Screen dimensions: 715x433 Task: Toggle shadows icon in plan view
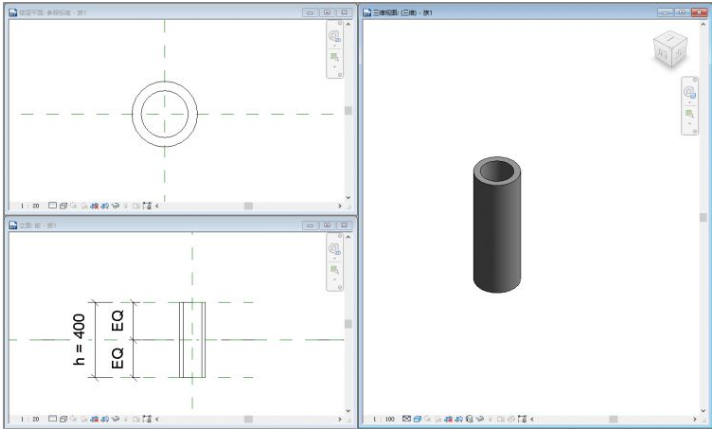coord(84,206)
